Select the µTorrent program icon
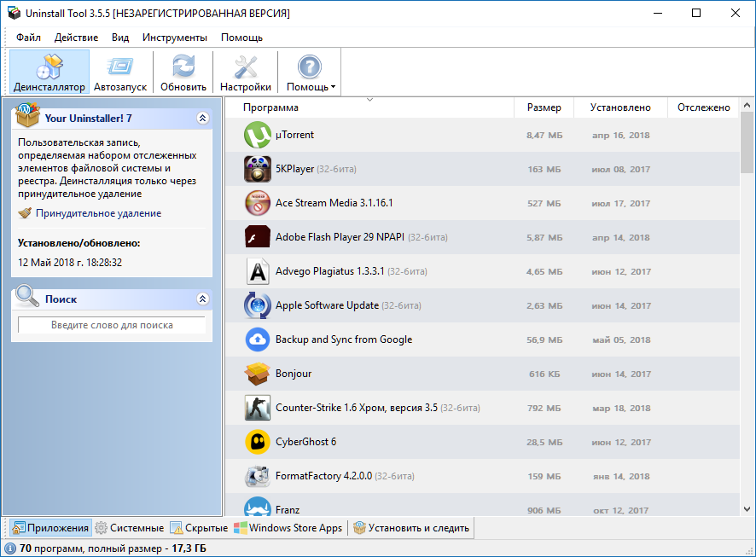This screenshot has width=756, height=557. 258,135
